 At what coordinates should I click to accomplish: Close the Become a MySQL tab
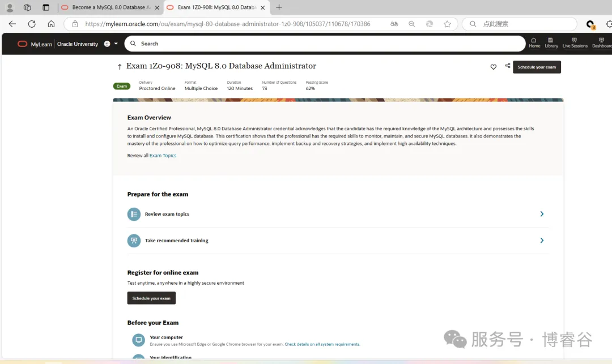click(x=157, y=7)
